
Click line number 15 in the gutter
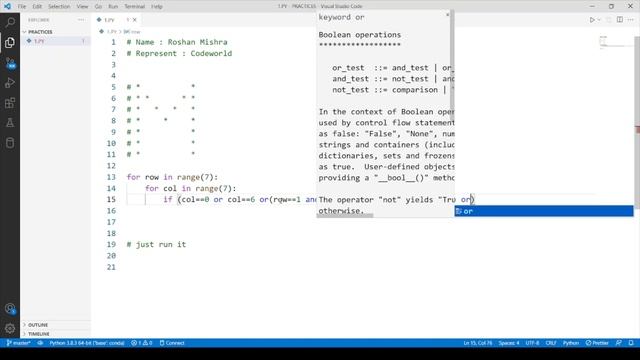(111, 200)
